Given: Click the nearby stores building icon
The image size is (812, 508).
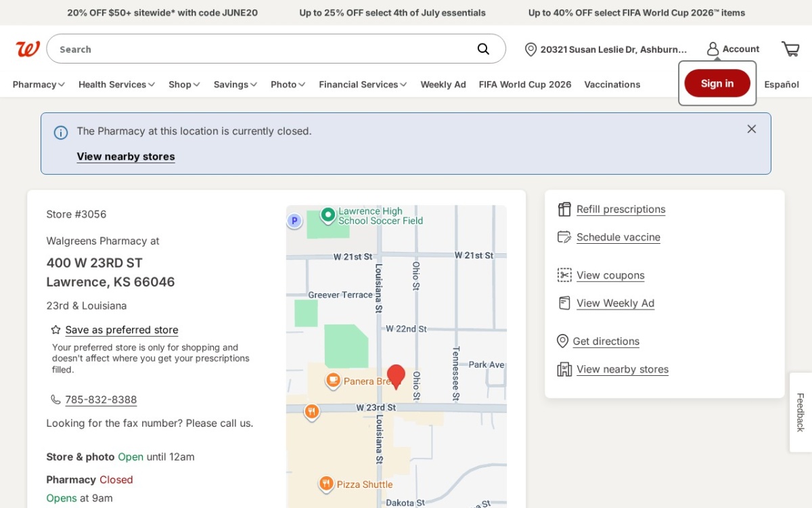Looking at the screenshot, I should tap(564, 369).
